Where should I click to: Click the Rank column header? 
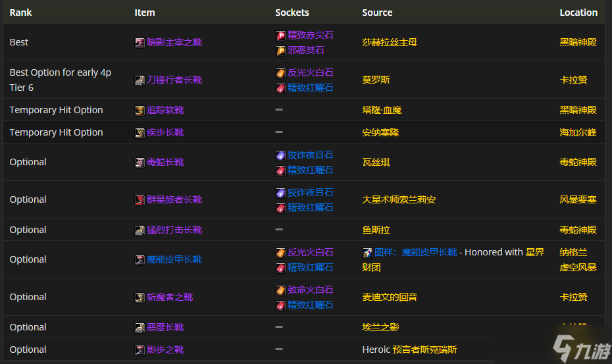[x=20, y=13]
